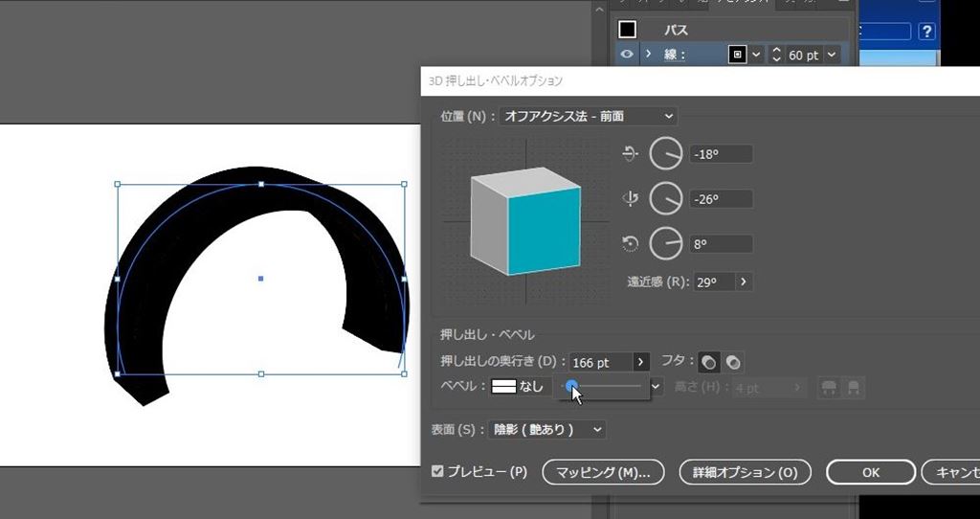Expand the 線 stroke attribute row
The width and height of the screenshot is (980, 519).
[648, 55]
